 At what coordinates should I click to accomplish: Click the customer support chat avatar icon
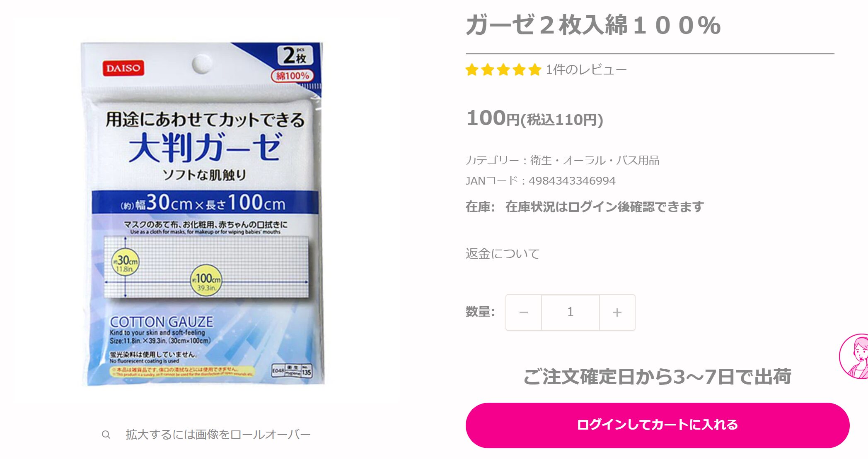coord(855,356)
